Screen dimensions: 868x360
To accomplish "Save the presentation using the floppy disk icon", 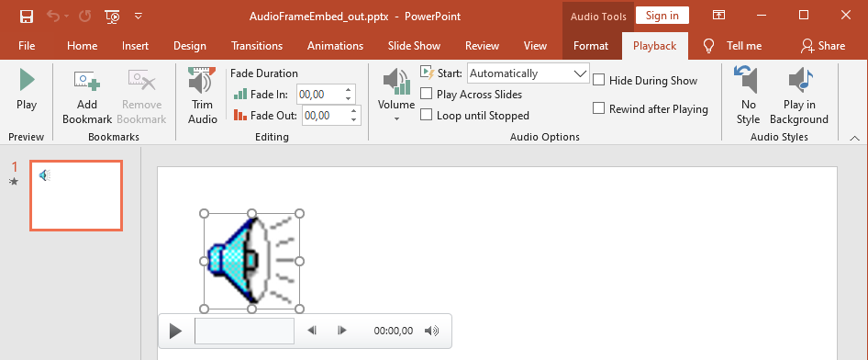I will (26, 16).
